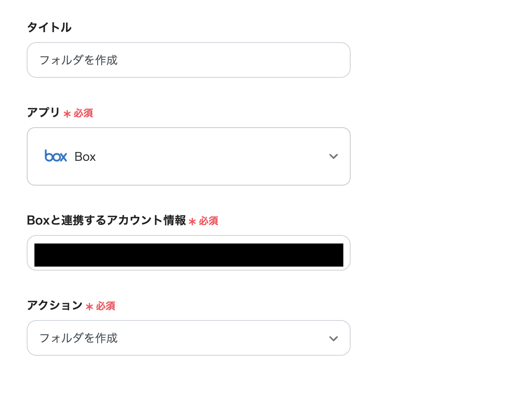Image resolution: width=532 pixels, height=393 pixels.
Task: Click the フォルダを作成 text in the title field
Action: click(x=79, y=60)
